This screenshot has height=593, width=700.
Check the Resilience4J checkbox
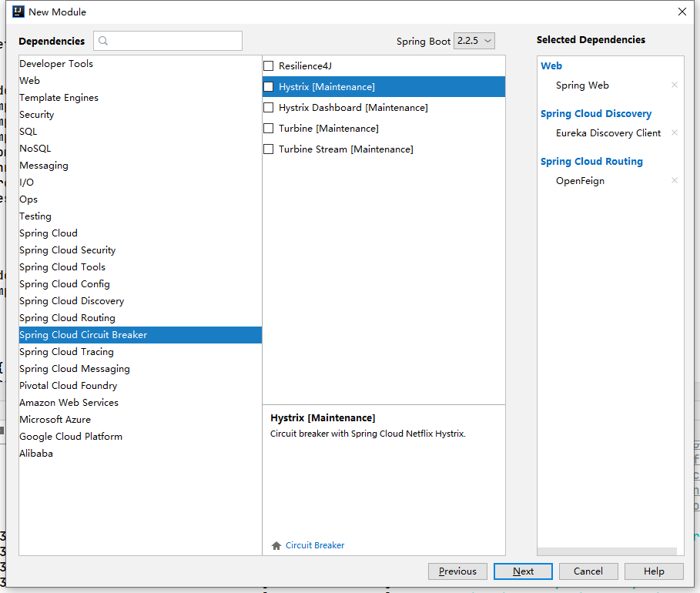click(268, 66)
